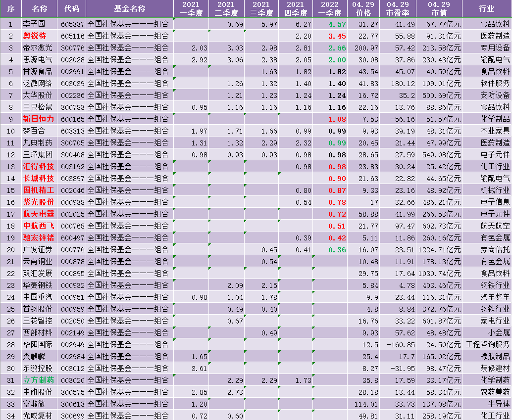Image resolution: width=512 pixels, height=420 pixels.
Task: Click the 2022 一季度 column header
Action: [330, 8]
